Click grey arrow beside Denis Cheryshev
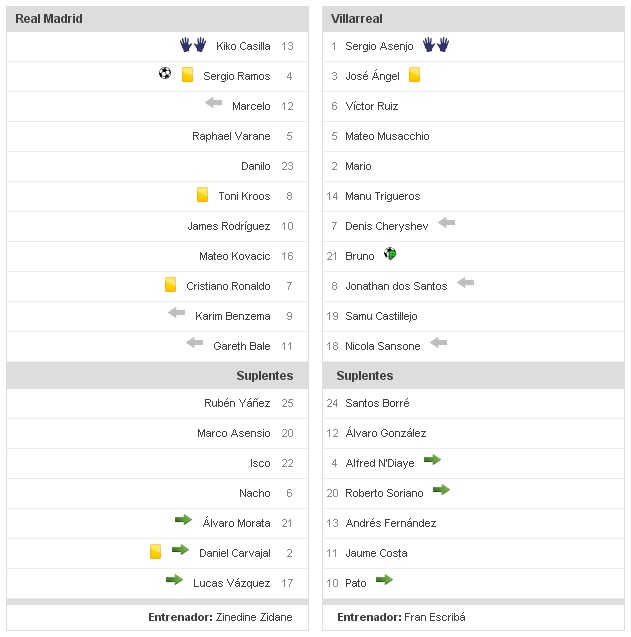 tap(446, 223)
